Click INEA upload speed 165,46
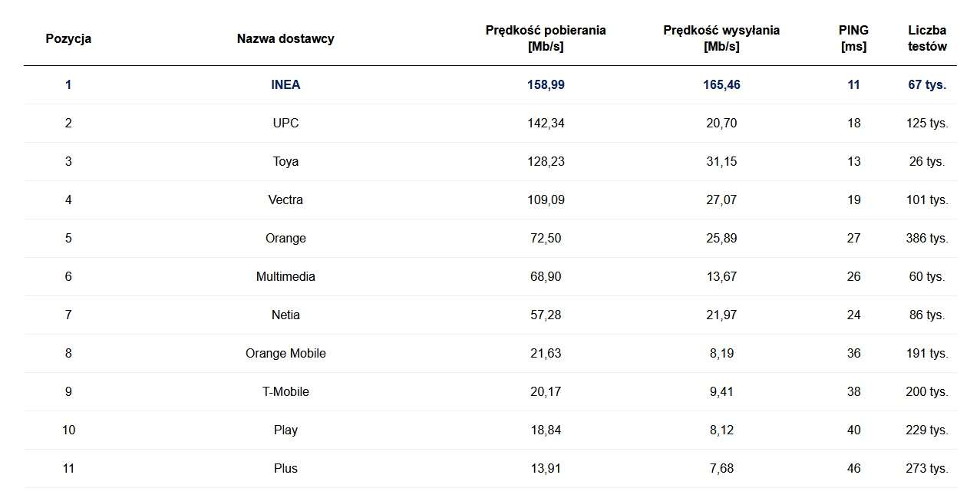 click(x=721, y=85)
